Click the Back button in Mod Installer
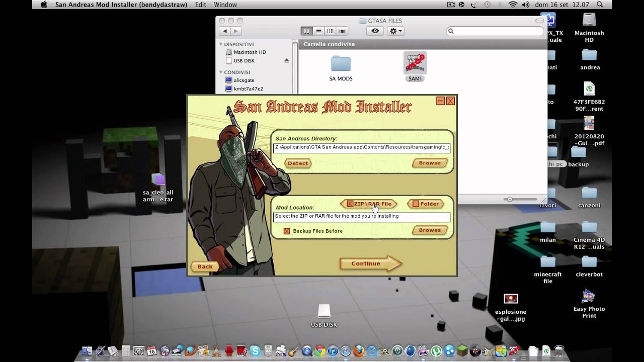Image resolution: width=644 pixels, height=362 pixels. click(205, 266)
